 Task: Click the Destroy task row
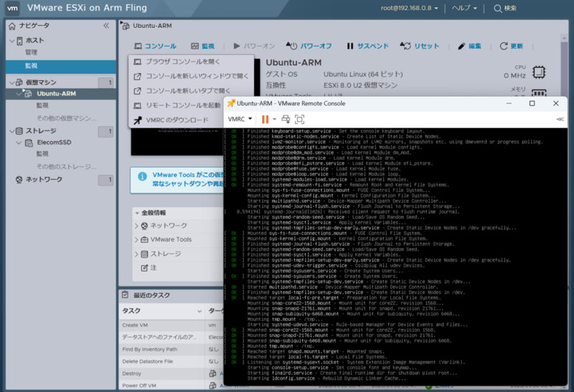171,373
